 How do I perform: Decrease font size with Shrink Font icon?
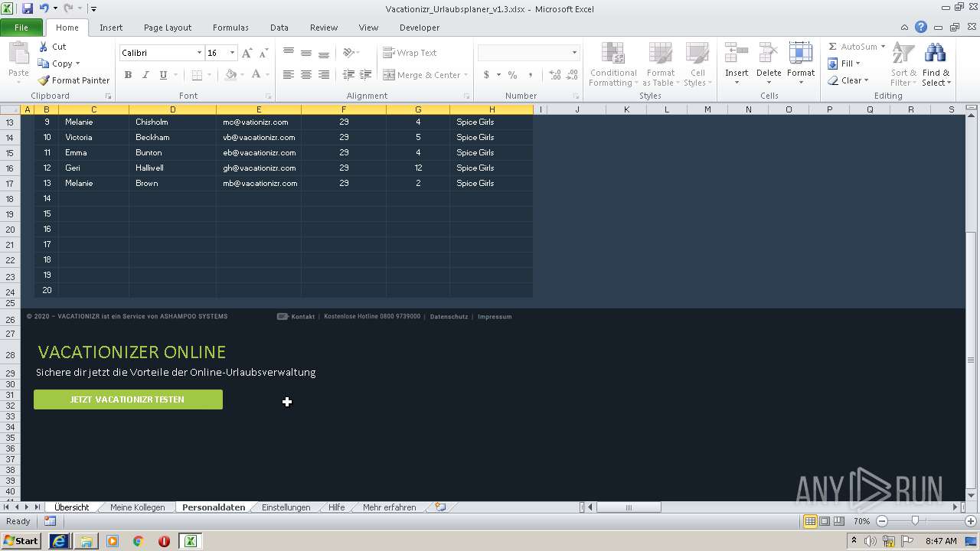click(x=263, y=53)
